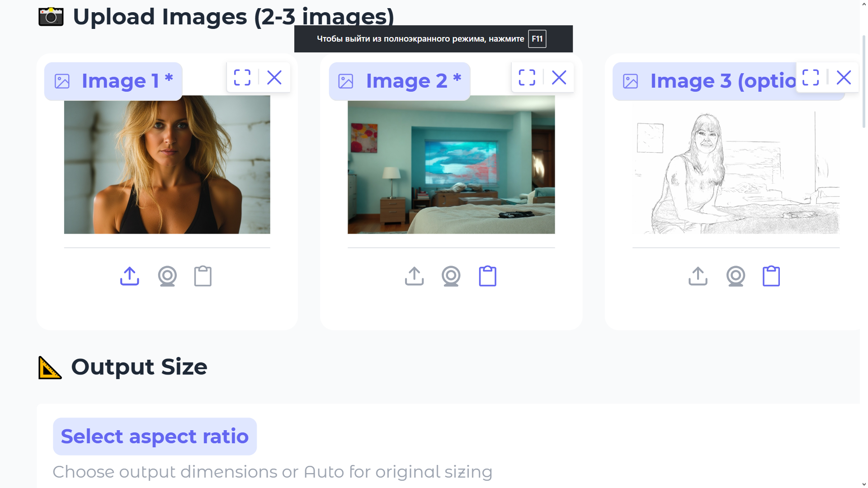This screenshot has width=868, height=488.
Task: Click the blonde woman portrait thumbnail
Action: 167,164
